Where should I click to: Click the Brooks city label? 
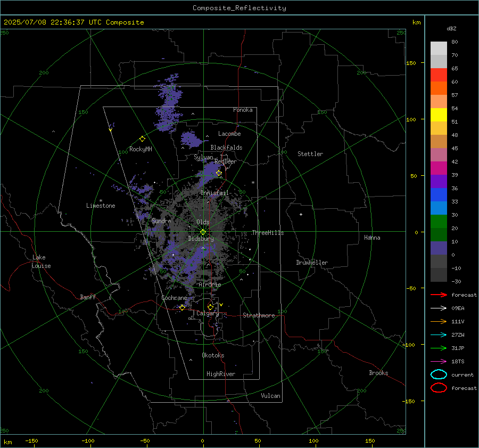(378, 373)
